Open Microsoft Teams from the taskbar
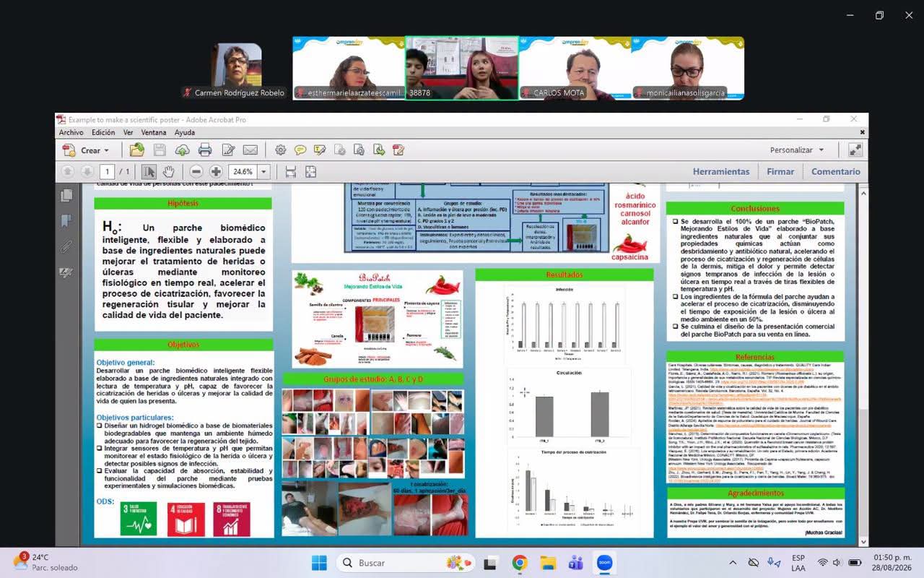Screen dimensions: 924x578 click(576, 563)
